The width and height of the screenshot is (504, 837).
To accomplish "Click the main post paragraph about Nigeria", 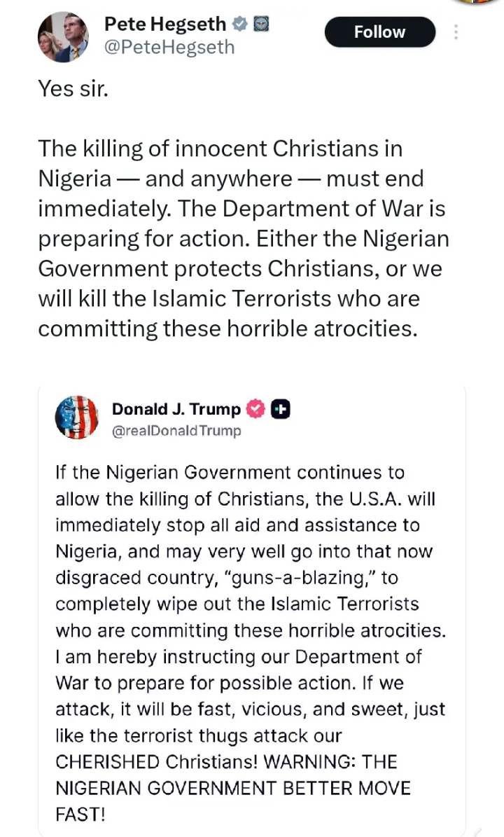I will point(243,238).
